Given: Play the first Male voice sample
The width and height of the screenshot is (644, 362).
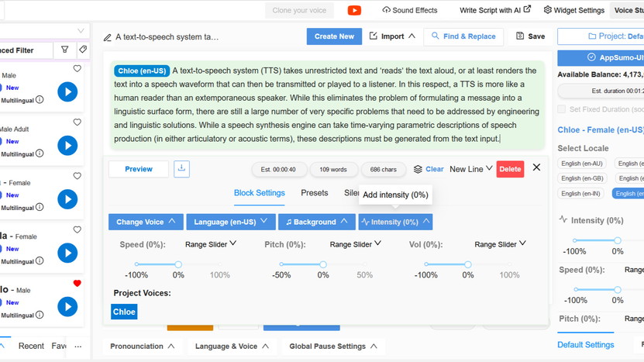Looking at the screenshot, I should 67,92.
